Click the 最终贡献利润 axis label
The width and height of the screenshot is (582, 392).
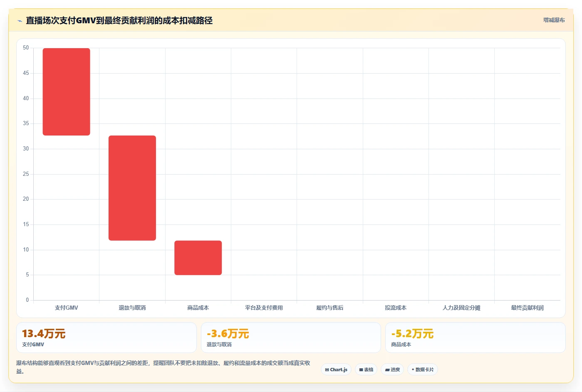528,308
